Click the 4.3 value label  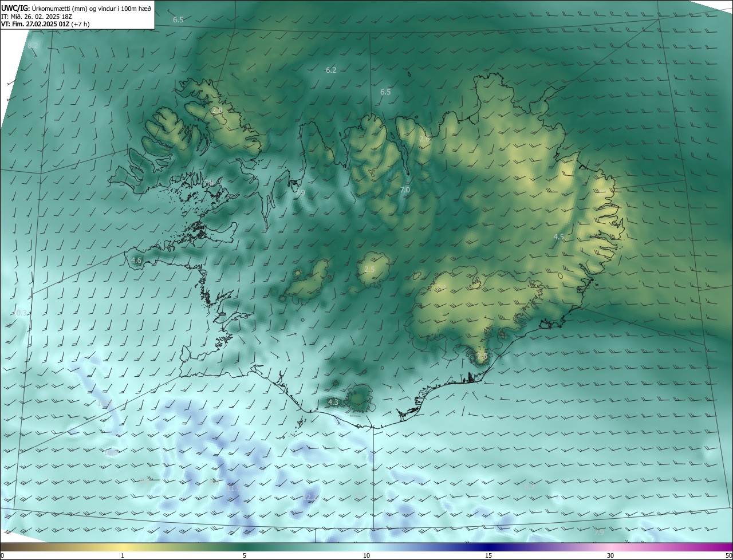(333, 402)
